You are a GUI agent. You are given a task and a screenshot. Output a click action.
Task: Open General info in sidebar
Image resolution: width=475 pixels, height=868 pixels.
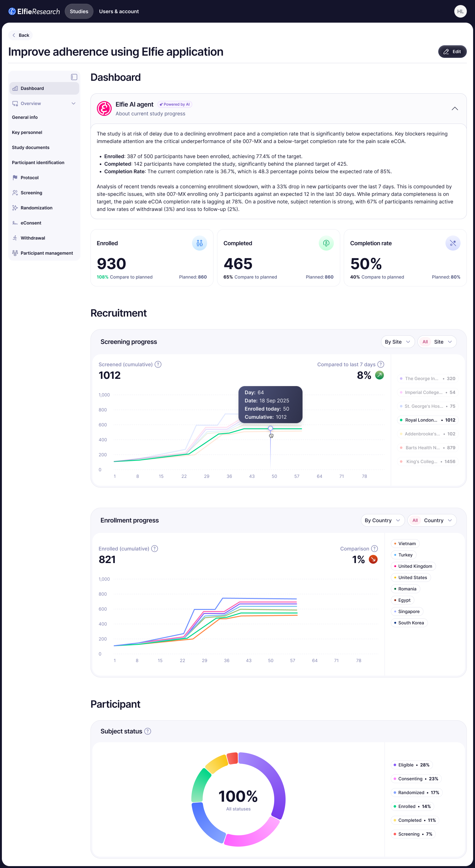44,117
